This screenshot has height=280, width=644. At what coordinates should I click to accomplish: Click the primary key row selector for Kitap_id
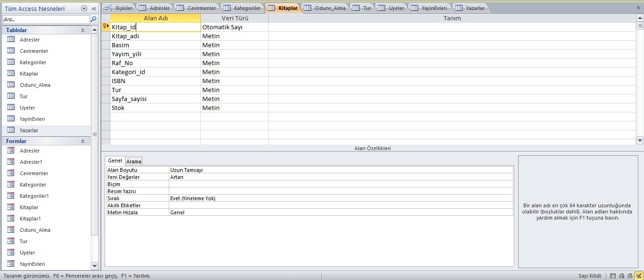pyautogui.click(x=105, y=27)
